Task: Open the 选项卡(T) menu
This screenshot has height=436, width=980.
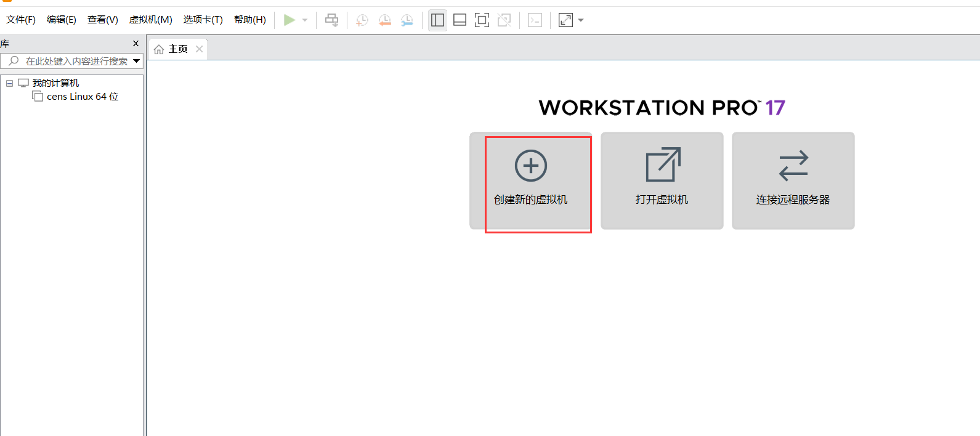Action: [x=203, y=20]
